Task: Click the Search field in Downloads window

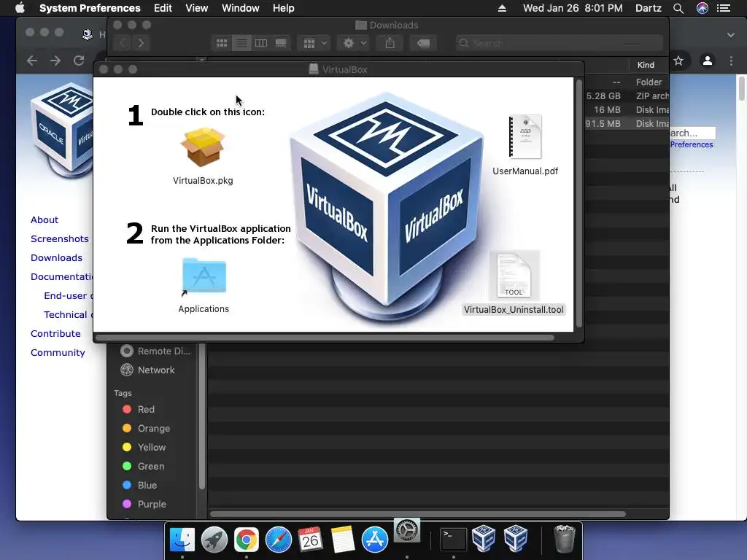Action: (x=559, y=43)
